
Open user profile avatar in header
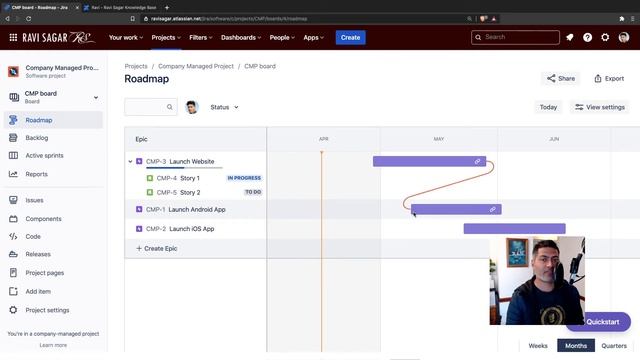point(623,38)
